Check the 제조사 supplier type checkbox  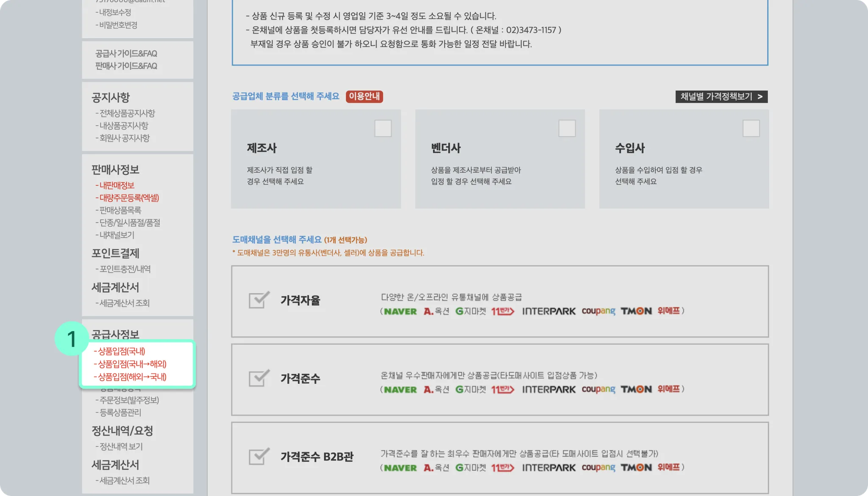coord(383,128)
